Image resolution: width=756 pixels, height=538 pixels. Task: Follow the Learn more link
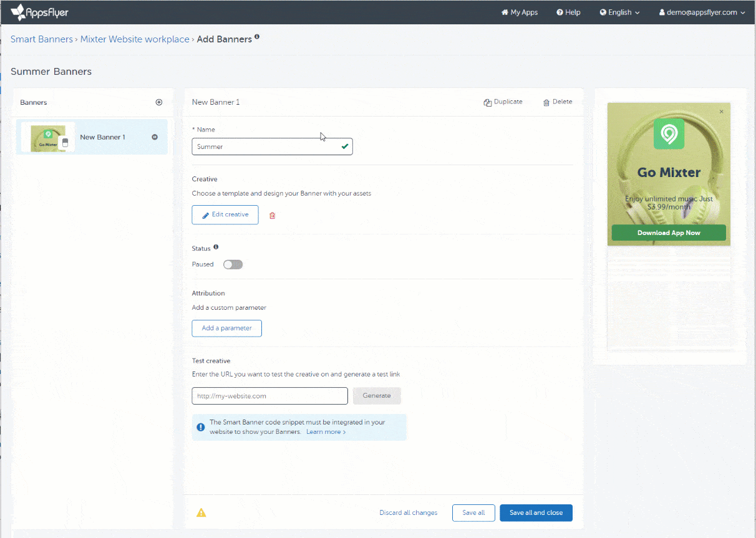click(326, 432)
